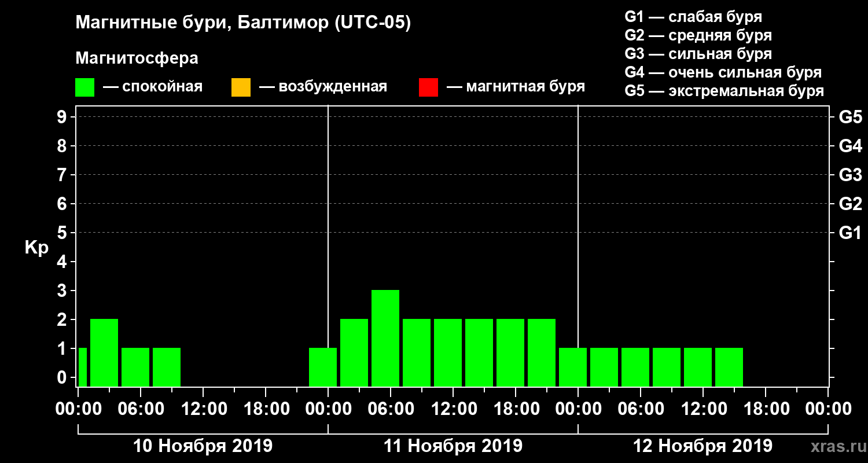The image size is (868, 463).
Task: Click the '11 Ноября 2019' date label
Action: (x=453, y=446)
